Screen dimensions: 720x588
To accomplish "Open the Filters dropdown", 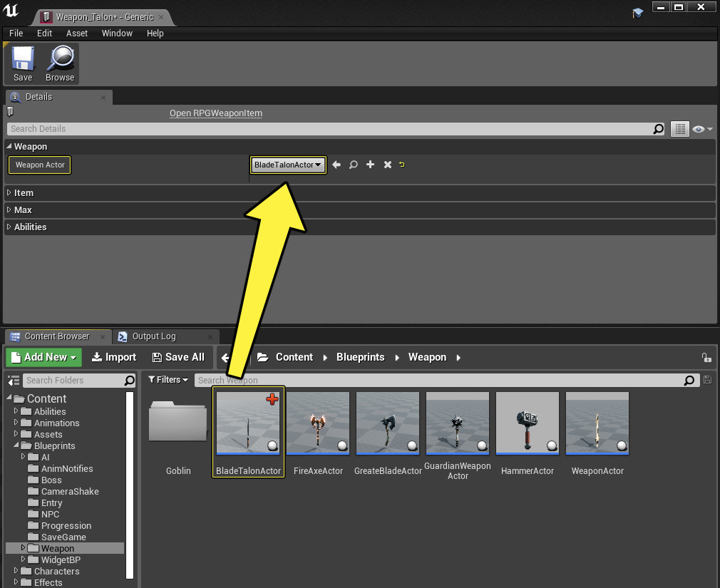I will click(168, 380).
